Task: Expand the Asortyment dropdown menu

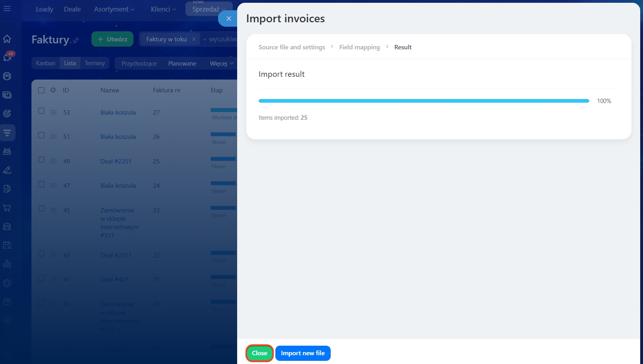Action: click(114, 9)
